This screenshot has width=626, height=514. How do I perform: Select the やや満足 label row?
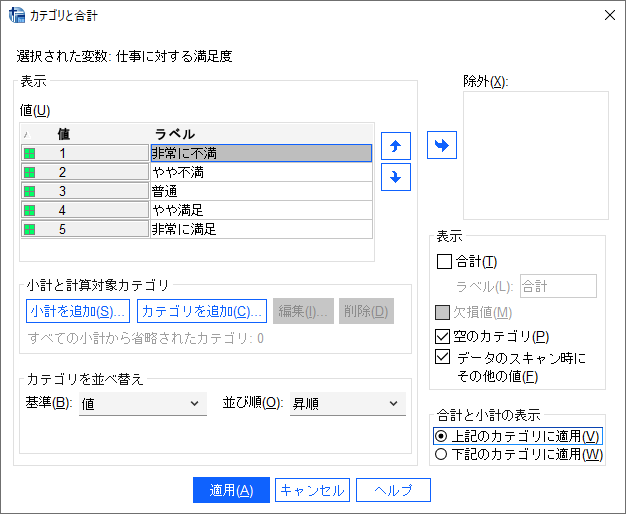(x=260, y=210)
